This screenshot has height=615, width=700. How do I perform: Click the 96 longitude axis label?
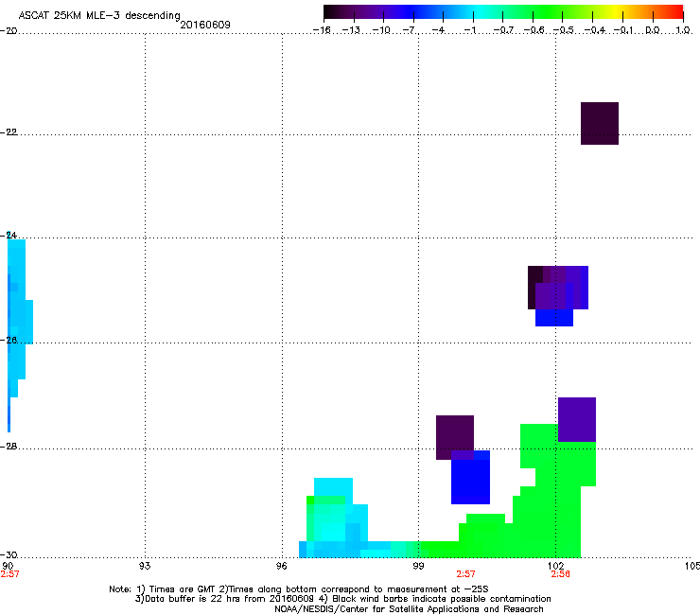click(281, 567)
